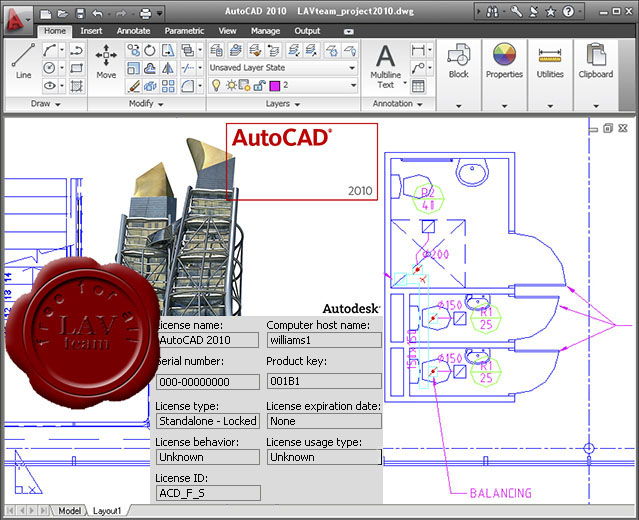This screenshot has width=639, height=520.
Task: Switch to the Model tab
Action: (x=69, y=511)
